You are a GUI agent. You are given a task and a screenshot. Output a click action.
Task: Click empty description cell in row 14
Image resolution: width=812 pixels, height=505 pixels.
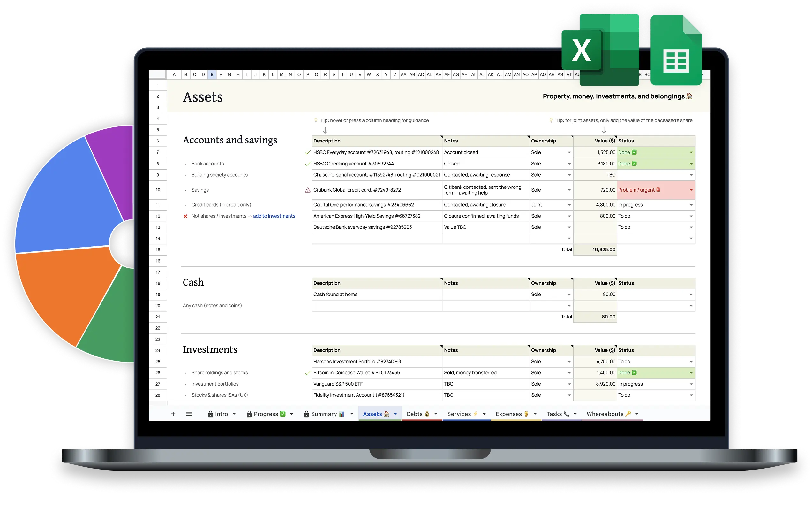(x=377, y=239)
